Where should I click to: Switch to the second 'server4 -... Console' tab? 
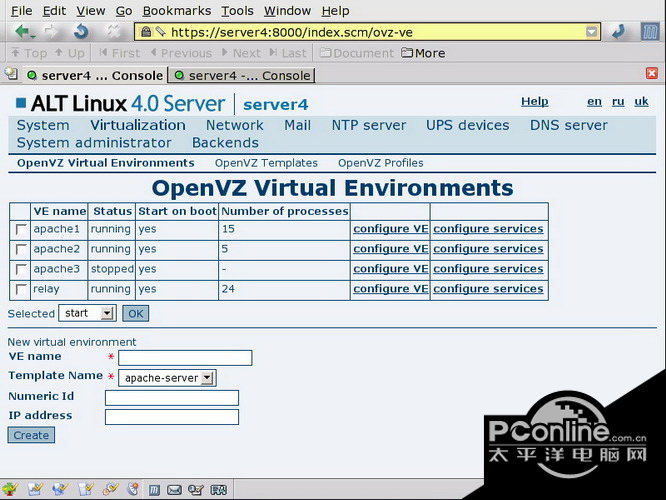coord(241,75)
